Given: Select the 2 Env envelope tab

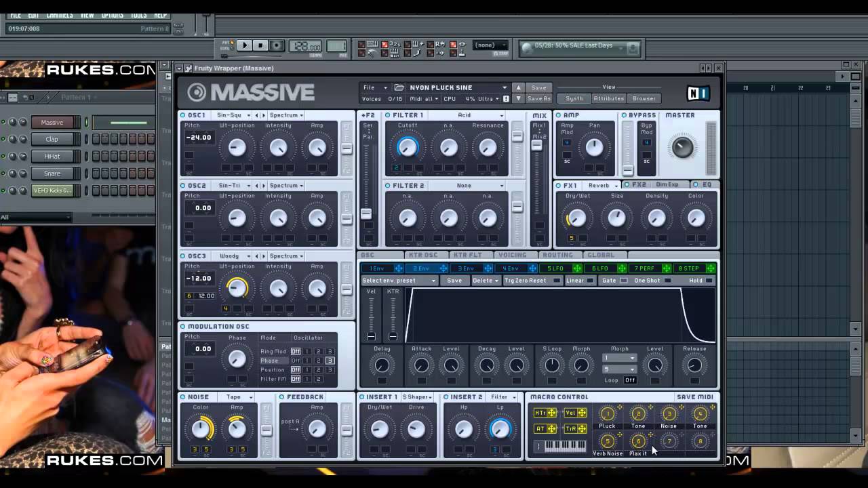Looking at the screenshot, I should pyautogui.click(x=422, y=269).
